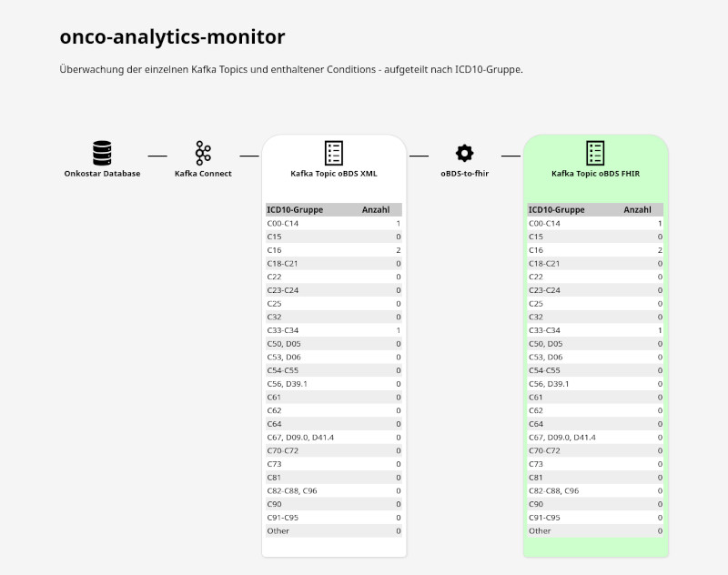Screen dimensions: 728x575
Task: Select row 'C50, D05' in oBDS FHIR table
Action: click(595, 344)
